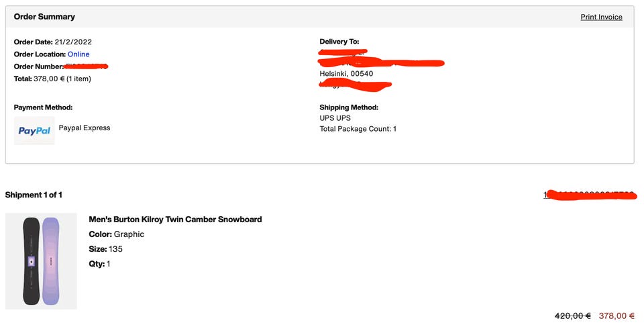Image resolution: width=644 pixels, height=333 pixels.
Task: Click the Payment Method: label
Action: [43, 107]
